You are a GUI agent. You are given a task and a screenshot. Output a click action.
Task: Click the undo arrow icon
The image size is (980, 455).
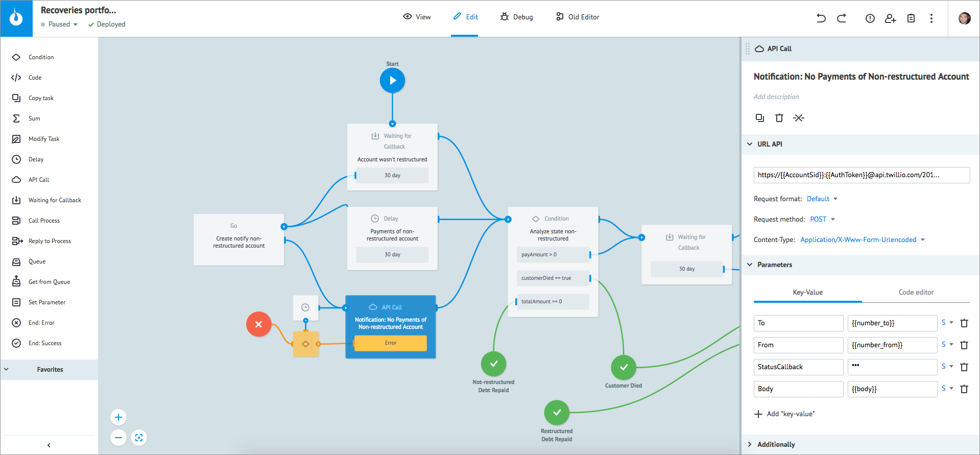[x=821, y=18]
